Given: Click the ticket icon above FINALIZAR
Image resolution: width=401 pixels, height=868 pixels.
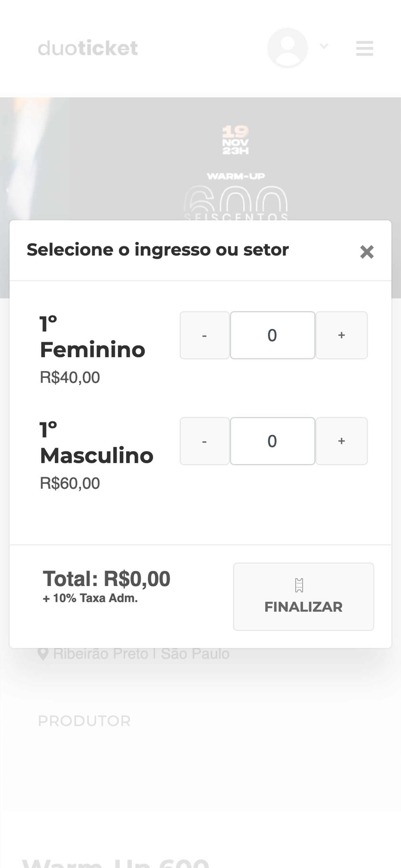Looking at the screenshot, I should (299, 585).
